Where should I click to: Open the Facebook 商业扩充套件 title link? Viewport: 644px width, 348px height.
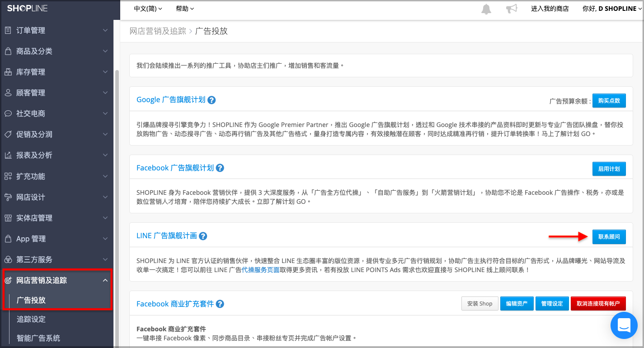pos(175,304)
